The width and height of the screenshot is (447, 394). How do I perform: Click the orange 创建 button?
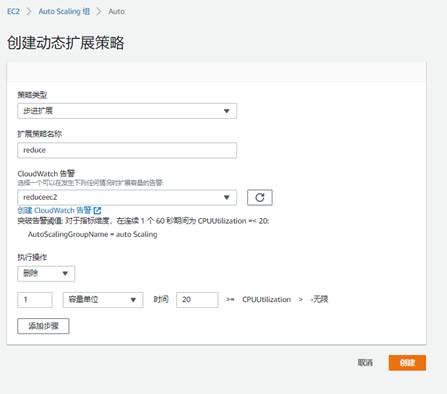pyautogui.click(x=407, y=363)
